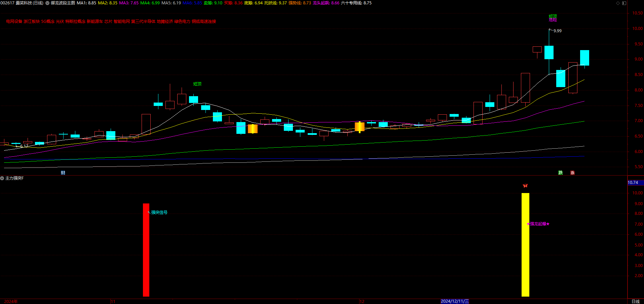This screenshot has width=644, height=304.
Task: Select the 底筹: 6.94 value
Action: (x=253, y=3)
